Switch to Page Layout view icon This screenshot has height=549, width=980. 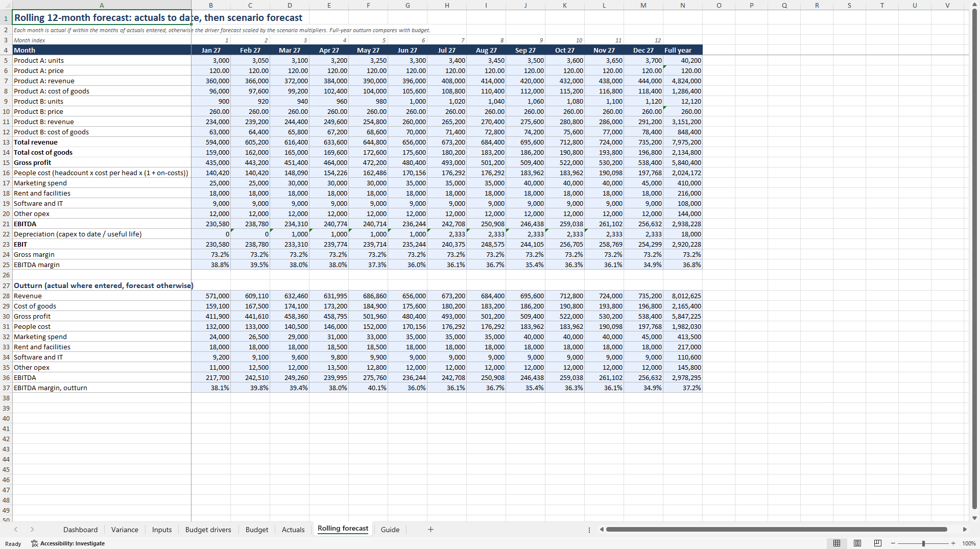click(x=857, y=543)
